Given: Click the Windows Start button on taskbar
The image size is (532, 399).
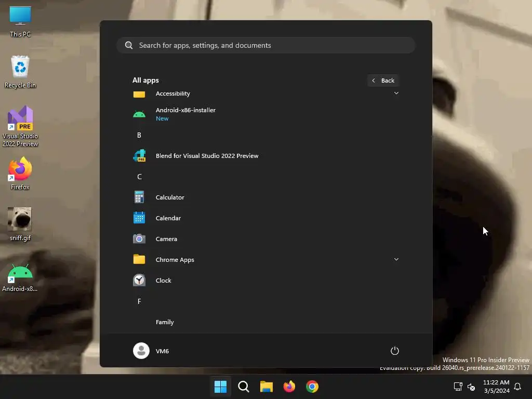Looking at the screenshot, I should coord(220,387).
